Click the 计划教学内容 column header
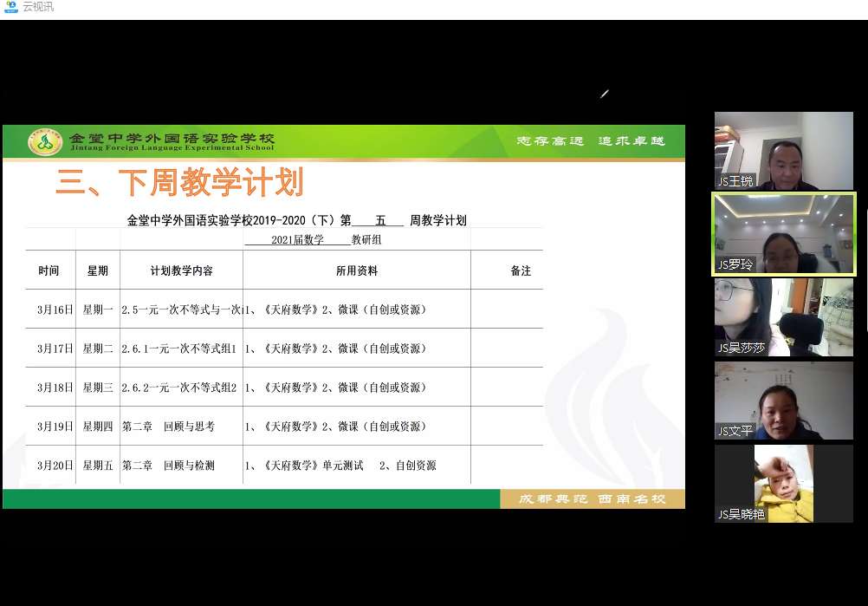Screen dimensions: 868x606 tap(181, 270)
